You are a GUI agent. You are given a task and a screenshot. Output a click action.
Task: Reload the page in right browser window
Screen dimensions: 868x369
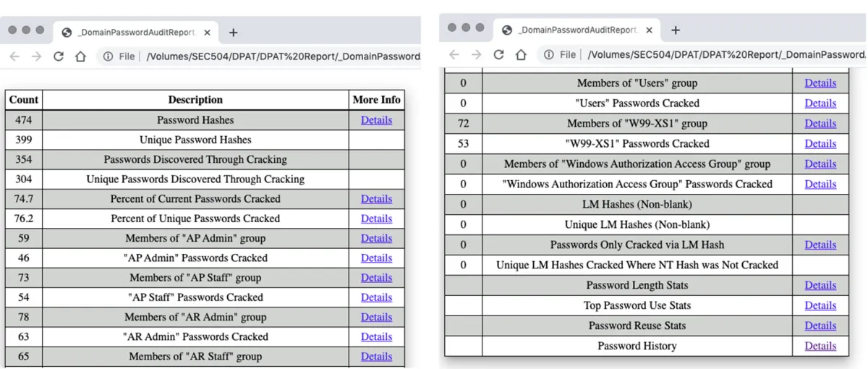(498, 54)
